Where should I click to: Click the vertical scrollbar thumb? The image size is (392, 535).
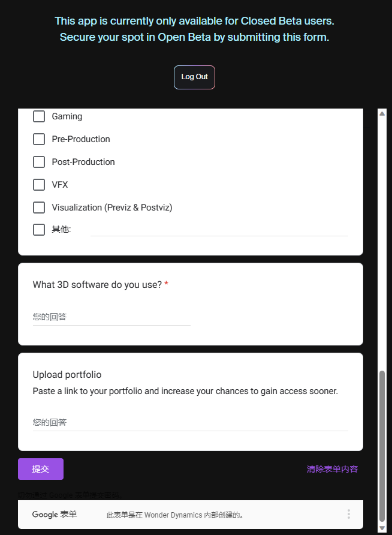pyautogui.click(x=382, y=444)
